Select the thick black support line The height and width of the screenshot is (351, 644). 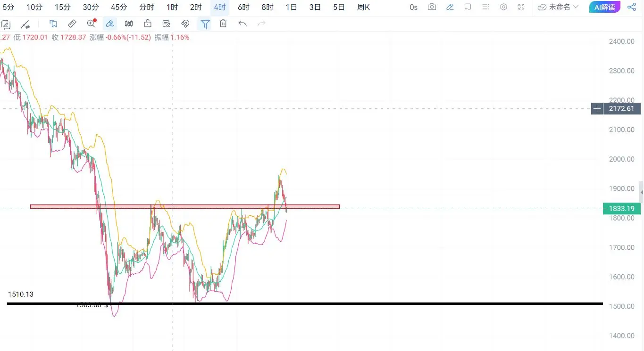[x=305, y=303]
